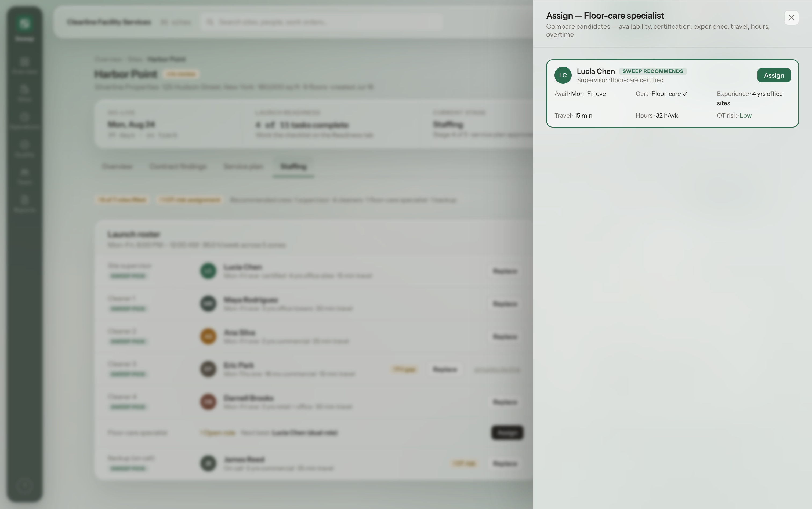Switch to the Service plan tab

(x=243, y=167)
